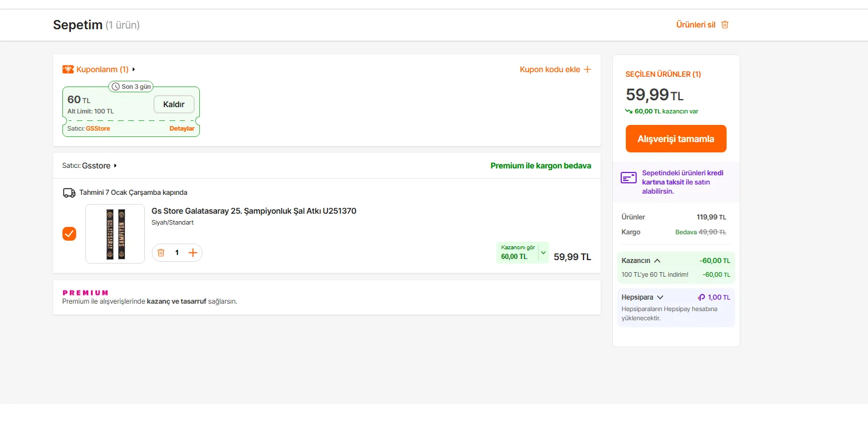Viewport: 868px width, 428px height.
Task: Uncheck the Galatasaray scarf product checkbox
Action: pos(69,234)
